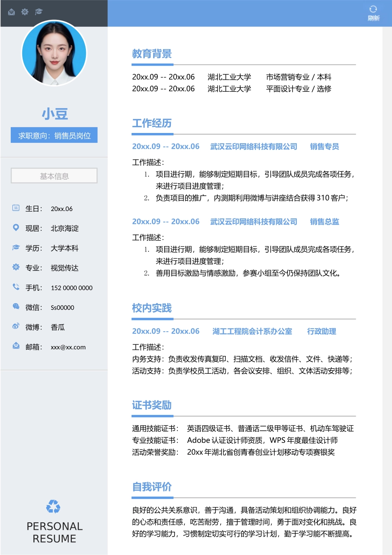Click the name 小豆

(x=55, y=114)
